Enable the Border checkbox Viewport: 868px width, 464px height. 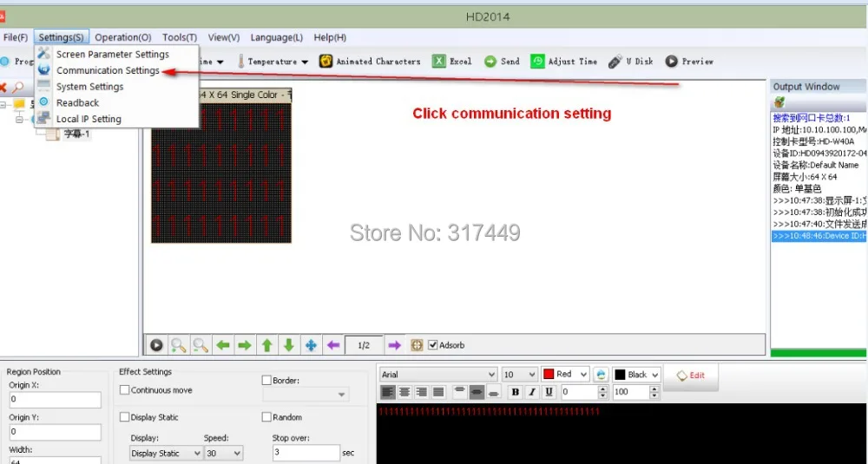tap(266, 380)
